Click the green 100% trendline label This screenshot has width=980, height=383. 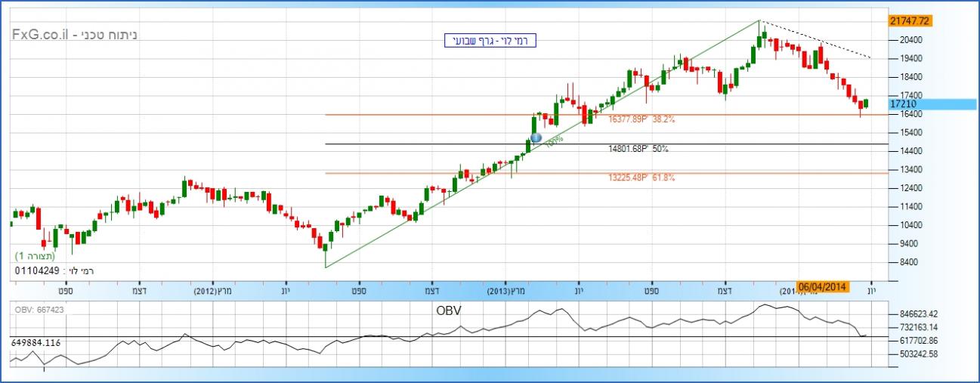(553, 141)
